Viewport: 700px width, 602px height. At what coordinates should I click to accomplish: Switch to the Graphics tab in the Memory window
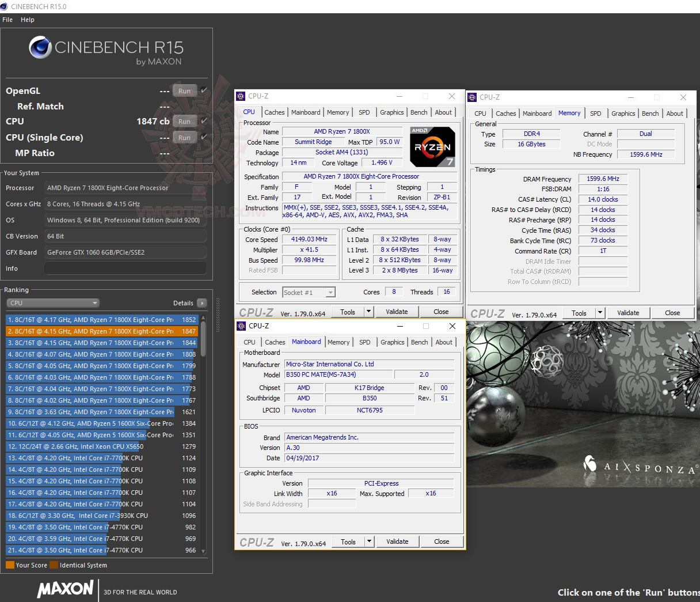tap(623, 113)
